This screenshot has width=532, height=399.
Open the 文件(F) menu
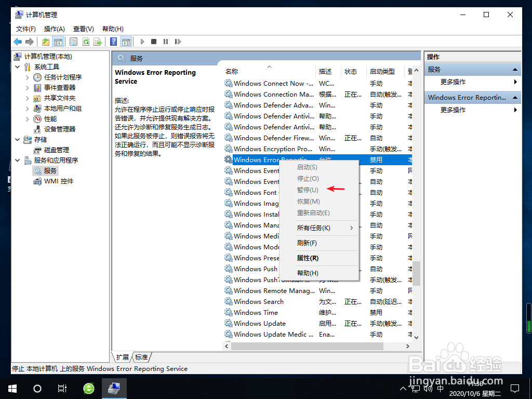pyautogui.click(x=26, y=29)
